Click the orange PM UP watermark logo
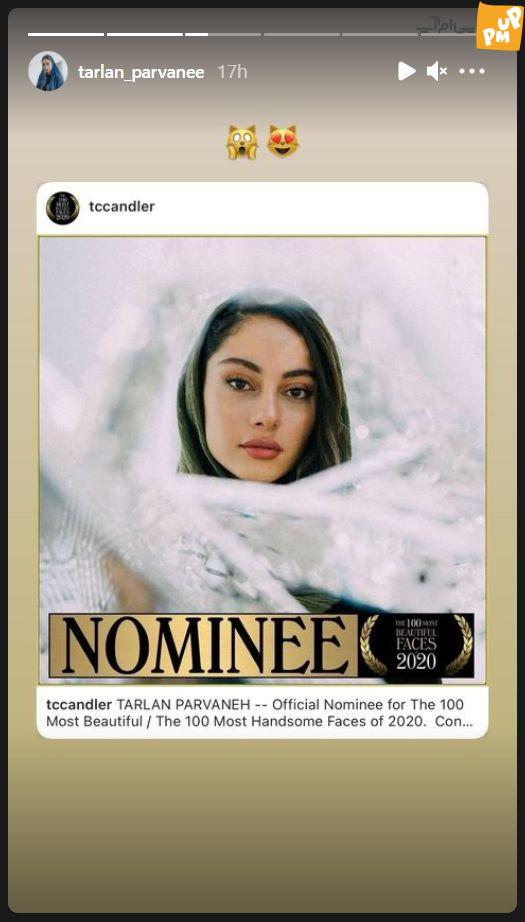The width and height of the screenshot is (525, 922). point(499,26)
